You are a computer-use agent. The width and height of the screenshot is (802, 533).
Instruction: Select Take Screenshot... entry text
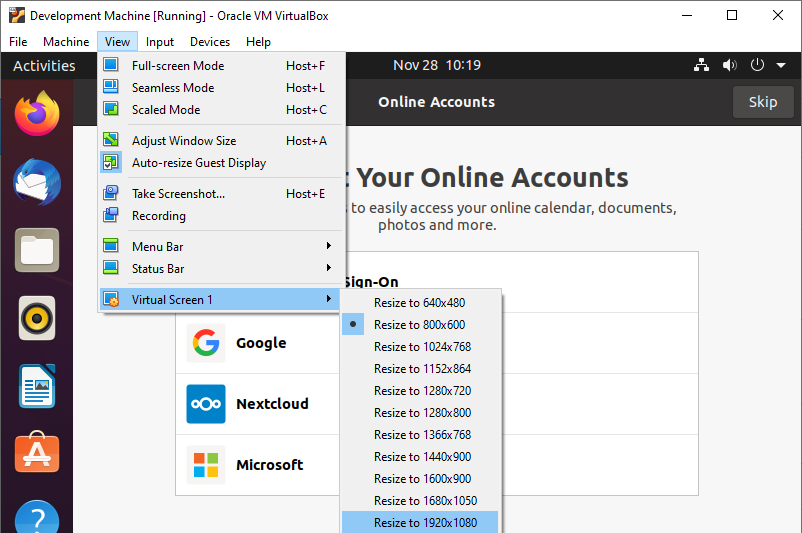click(x=179, y=193)
